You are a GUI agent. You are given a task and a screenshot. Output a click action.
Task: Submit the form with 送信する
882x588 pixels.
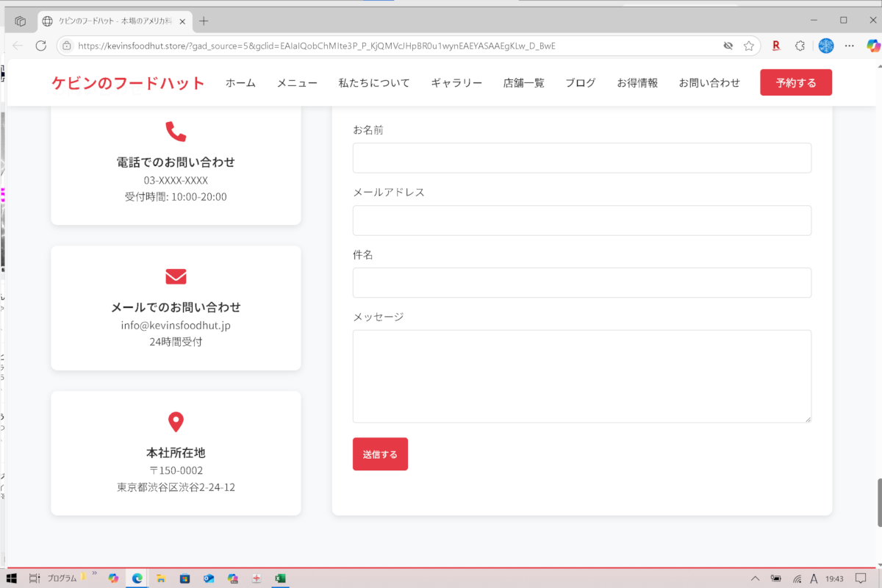tap(380, 454)
